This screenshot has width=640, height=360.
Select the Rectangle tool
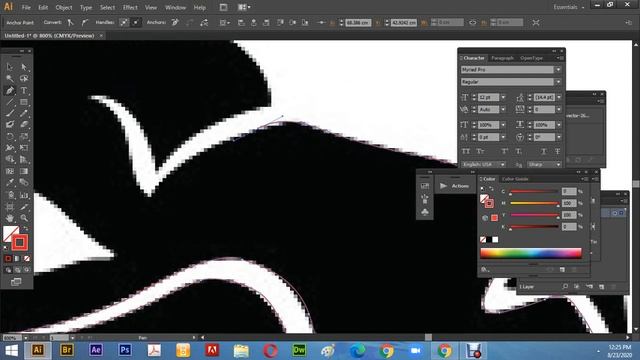pyautogui.click(x=24, y=102)
